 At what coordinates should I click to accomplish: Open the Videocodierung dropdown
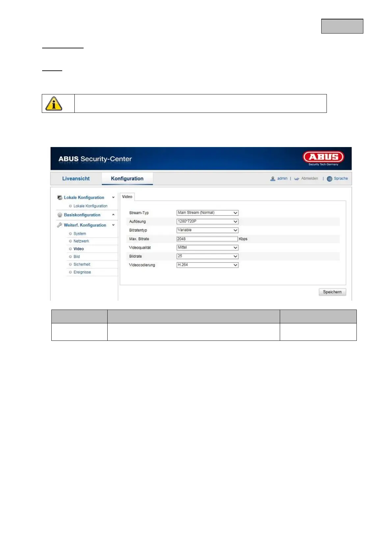coord(207,265)
